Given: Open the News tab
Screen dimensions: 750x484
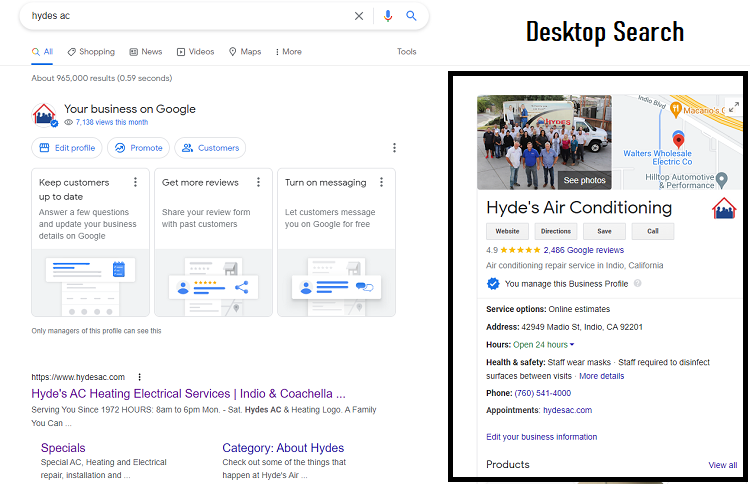Looking at the screenshot, I should pyautogui.click(x=146, y=52).
